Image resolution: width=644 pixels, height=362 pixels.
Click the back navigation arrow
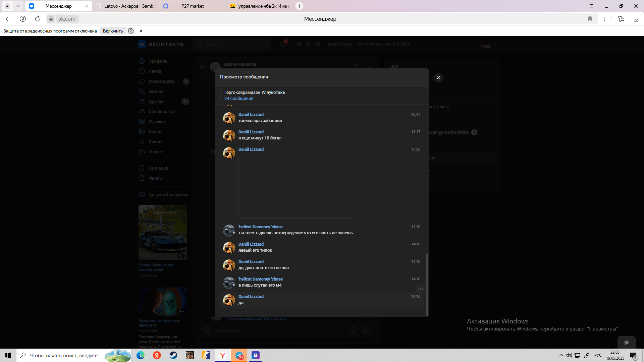(8, 19)
